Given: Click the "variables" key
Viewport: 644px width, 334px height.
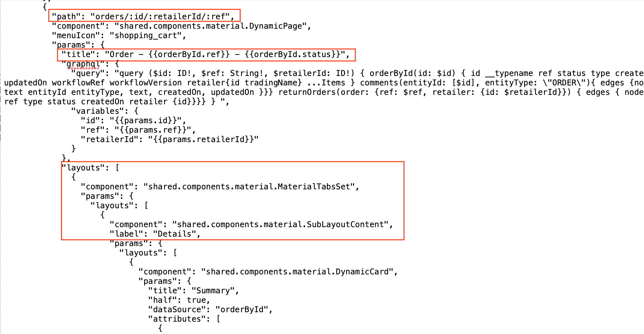Looking at the screenshot, I should point(95,111).
